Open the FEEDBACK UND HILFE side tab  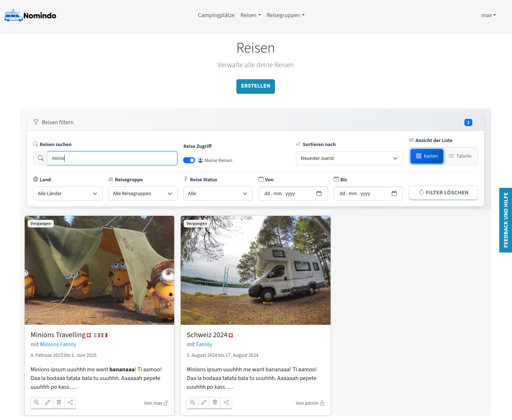click(x=505, y=220)
